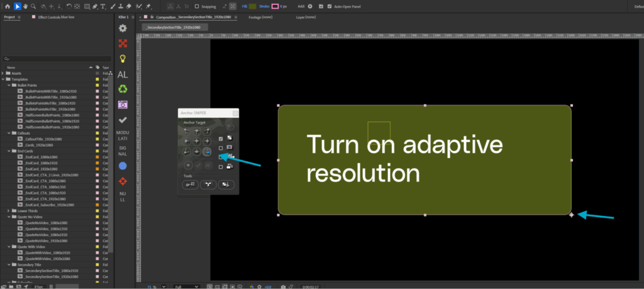This screenshot has height=289, width=644.
Task: Open the KBar 1 panel menu
Action: click(132, 17)
